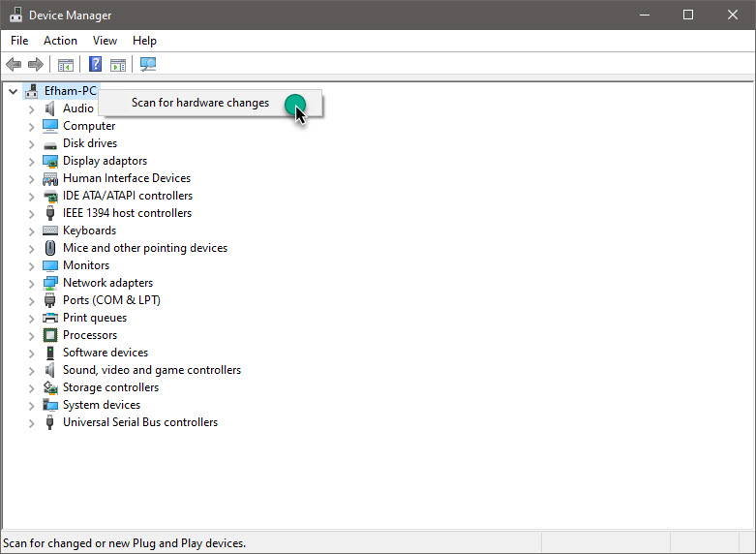This screenshot has height=554, width=756.
Task: Select the Software devices label
Action: pyautogui.click(x=106, y=353)
